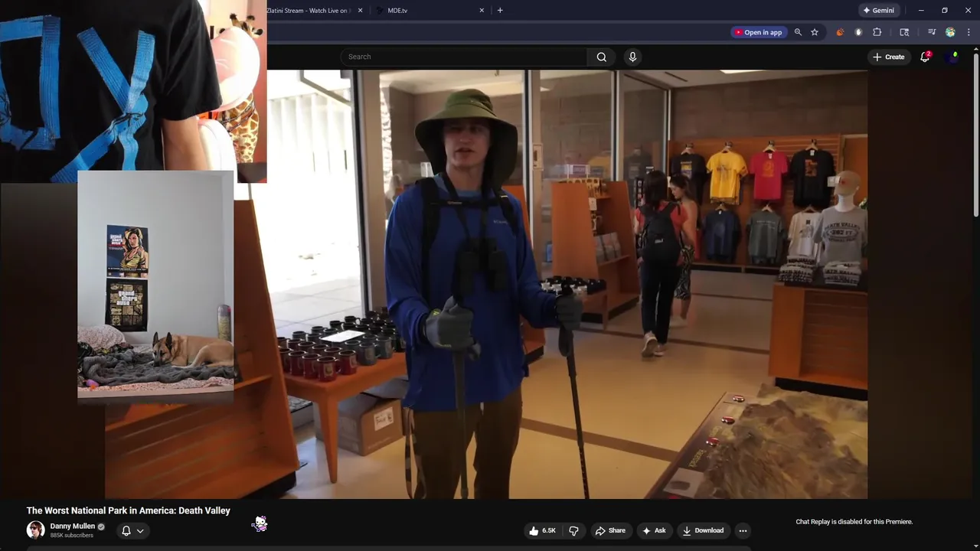The width and height of the screenshot is (980, 551).
Task: Click the orange extension icon
Action: pyautogui.click(x=840, y=32)
